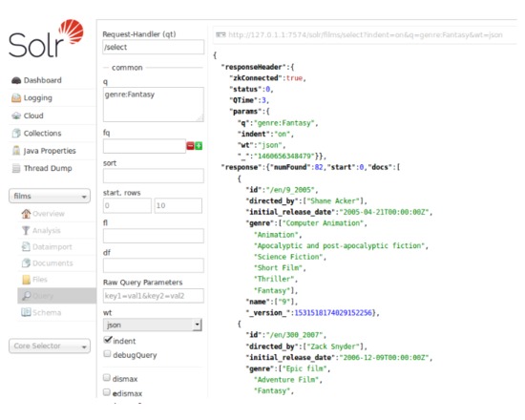Viewport: 525px width, 420px height.
Task: Open the wt json format dropdown
Action: pos(153,325)
